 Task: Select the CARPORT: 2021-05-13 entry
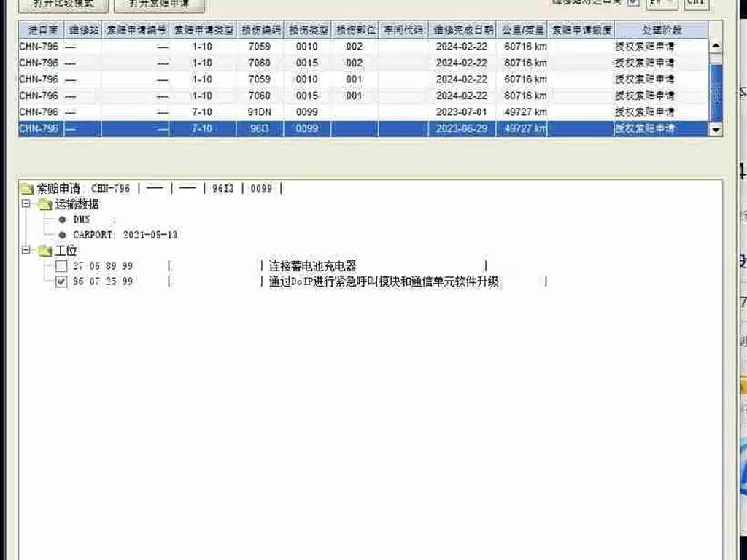tap(125, 235)
